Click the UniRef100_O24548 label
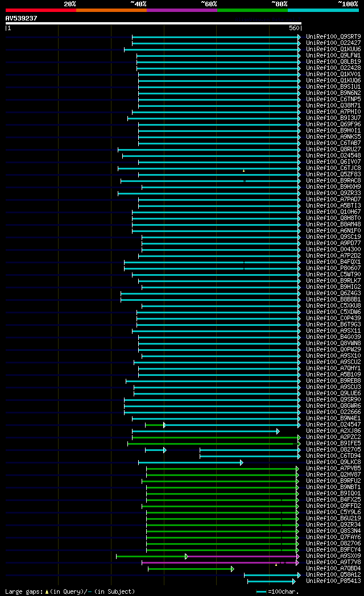 333,156
